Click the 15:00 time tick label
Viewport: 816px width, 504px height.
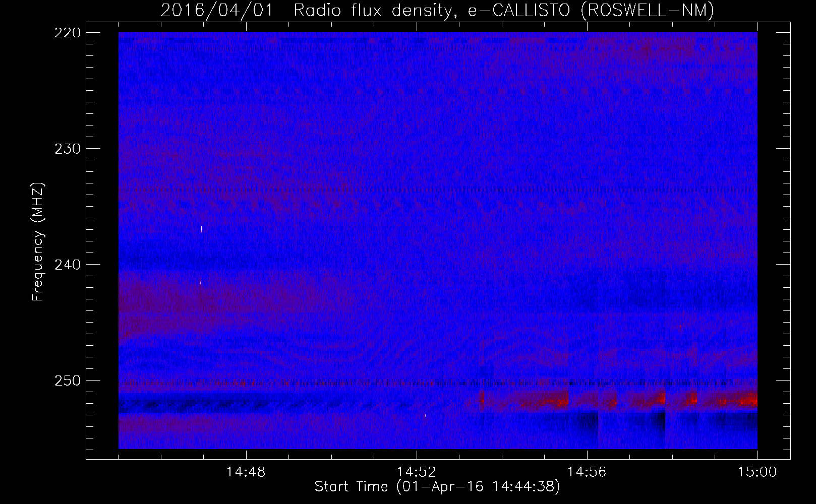click(x=757, y=472)
